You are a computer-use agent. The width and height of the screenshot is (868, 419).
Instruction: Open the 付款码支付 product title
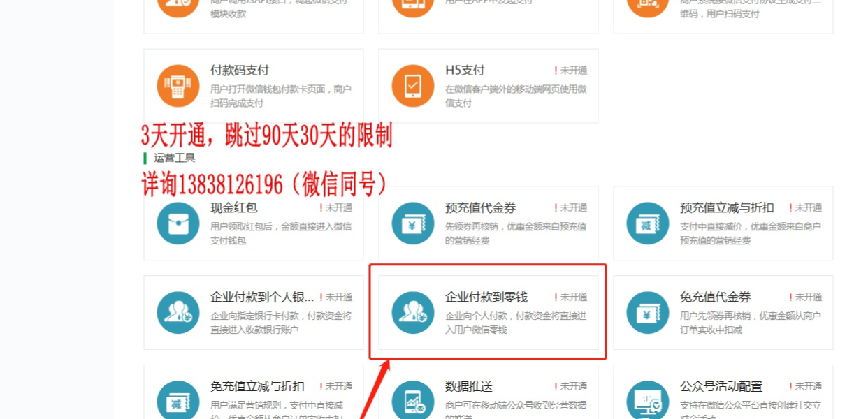click(240, 71)
